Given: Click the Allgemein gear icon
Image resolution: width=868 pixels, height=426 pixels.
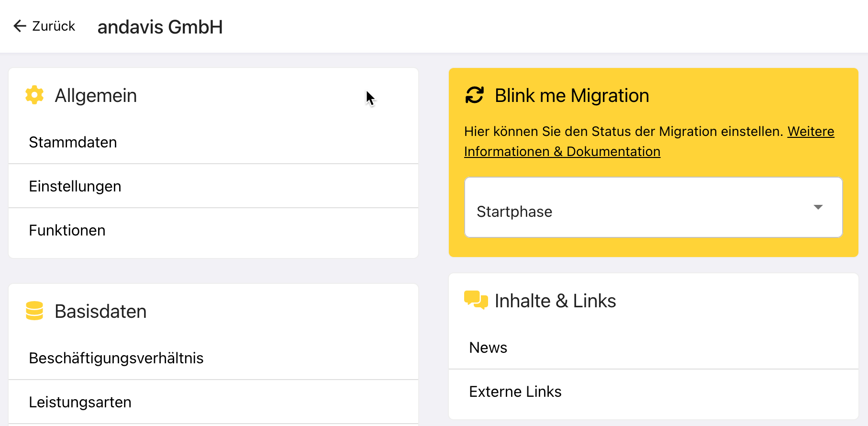Looking at the screenshot, I should 34,95.
